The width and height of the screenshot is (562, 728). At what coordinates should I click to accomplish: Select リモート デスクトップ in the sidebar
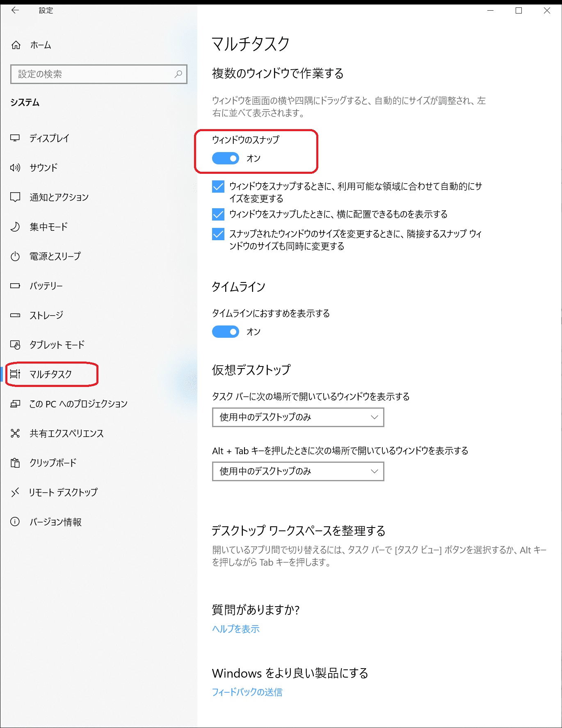coord(63,492)
